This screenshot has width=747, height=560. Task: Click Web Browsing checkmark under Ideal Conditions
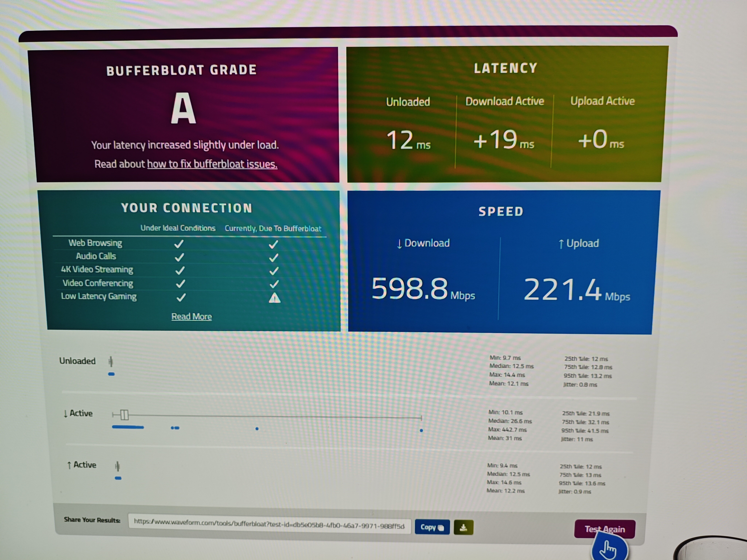point(179,244)
